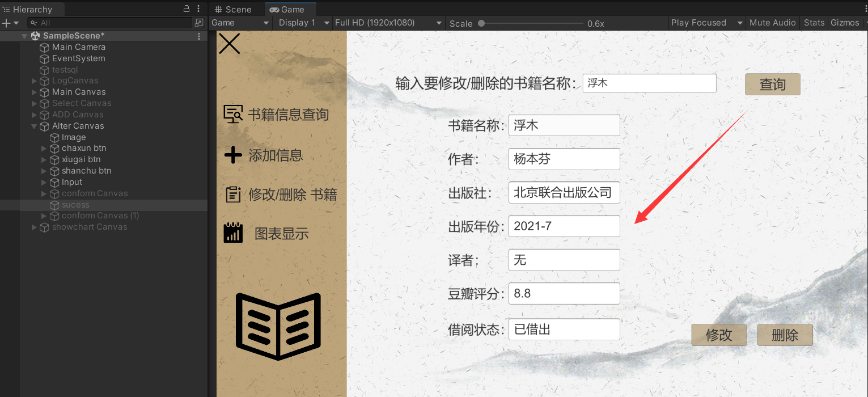
Task: Select the Game tab
Action: point(290,9)
